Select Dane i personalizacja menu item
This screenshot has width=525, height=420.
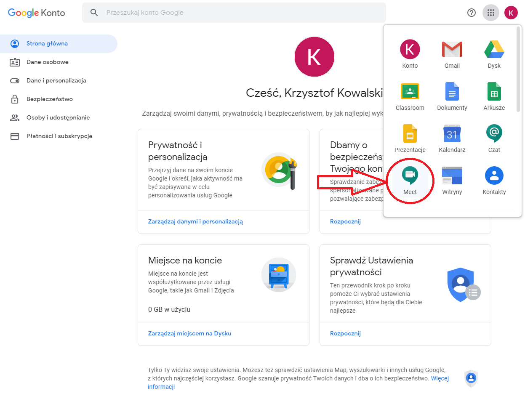56,80
